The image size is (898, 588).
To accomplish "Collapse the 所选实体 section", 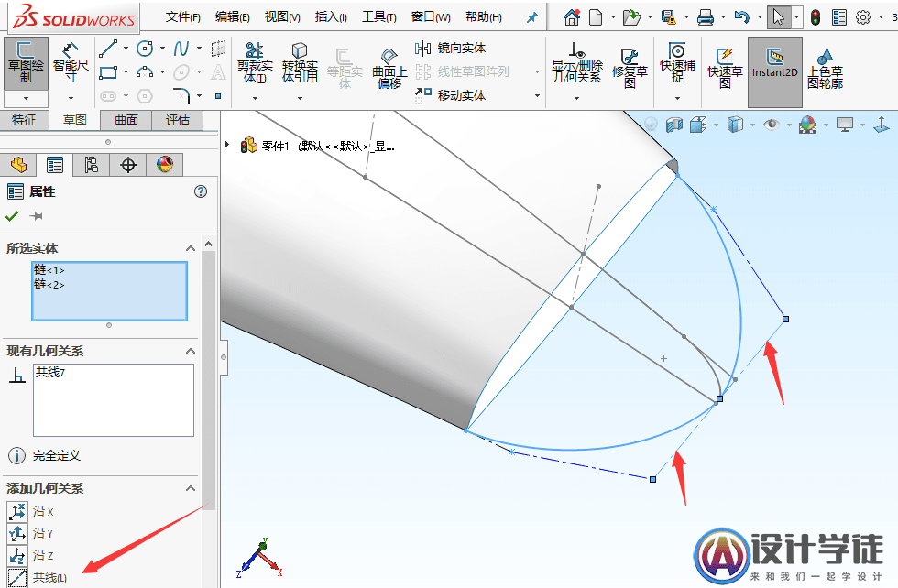I will [191, 248].
